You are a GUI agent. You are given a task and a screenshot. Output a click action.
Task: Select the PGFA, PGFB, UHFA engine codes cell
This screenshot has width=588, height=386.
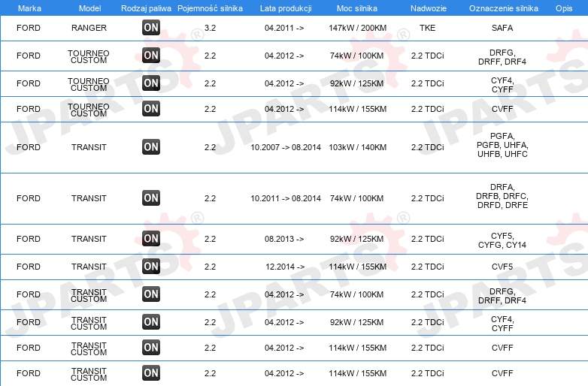pyautogui.click(x=502, y=145)
